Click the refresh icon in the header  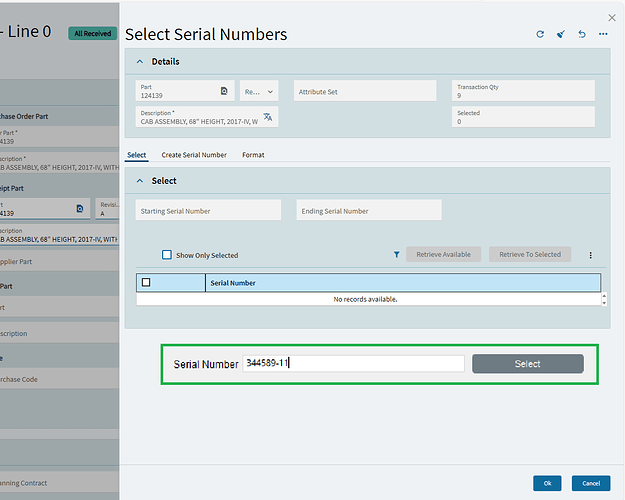pyautogui.click(x=540, y=34)
